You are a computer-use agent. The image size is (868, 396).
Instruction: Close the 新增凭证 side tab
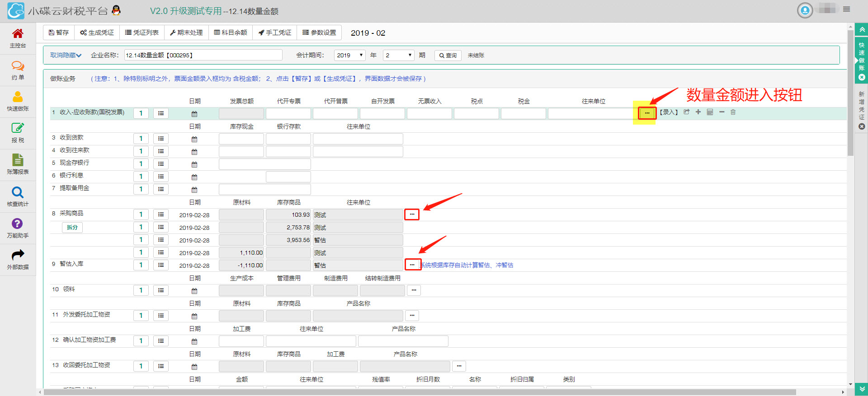(x=862, y=126)
